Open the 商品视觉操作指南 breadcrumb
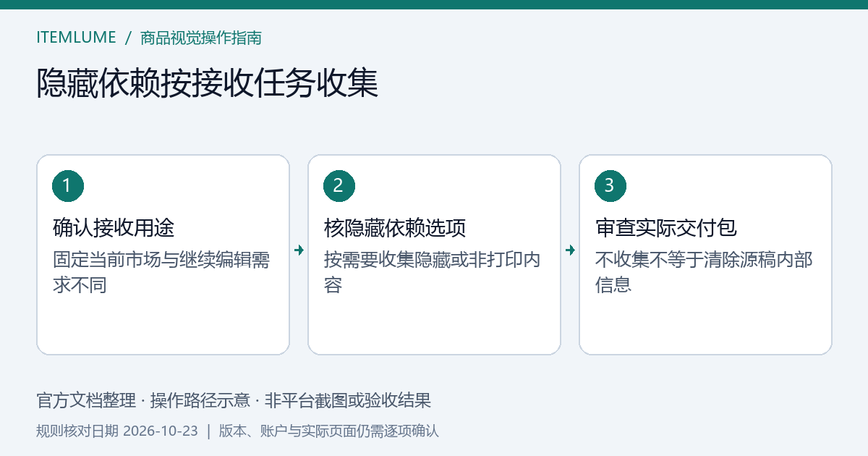 pos(201,38)
